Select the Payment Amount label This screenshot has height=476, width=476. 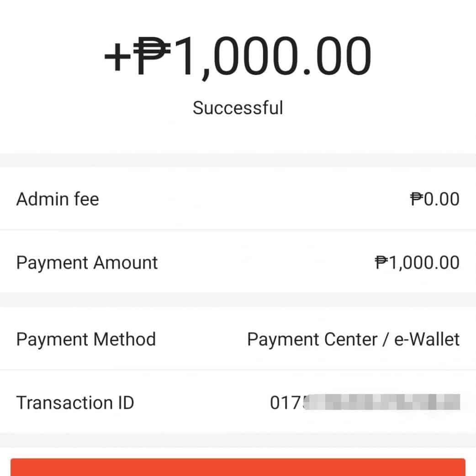tap(87, 263)
